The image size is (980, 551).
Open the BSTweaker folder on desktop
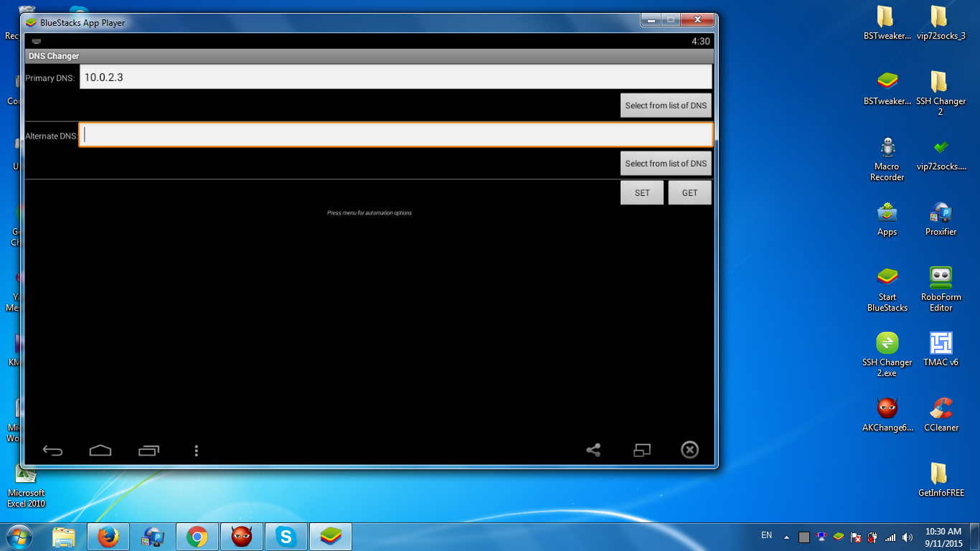tap(887, 22)
